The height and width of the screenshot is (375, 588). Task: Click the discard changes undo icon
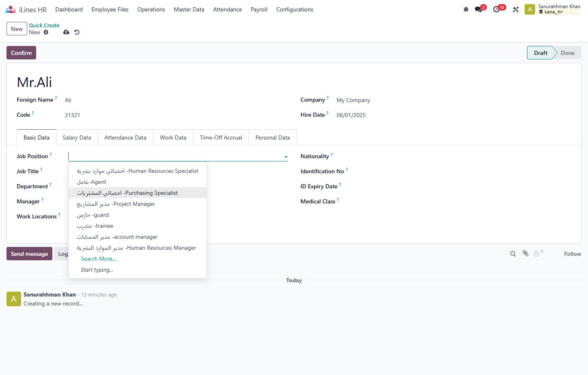click(x=77, y=32)
